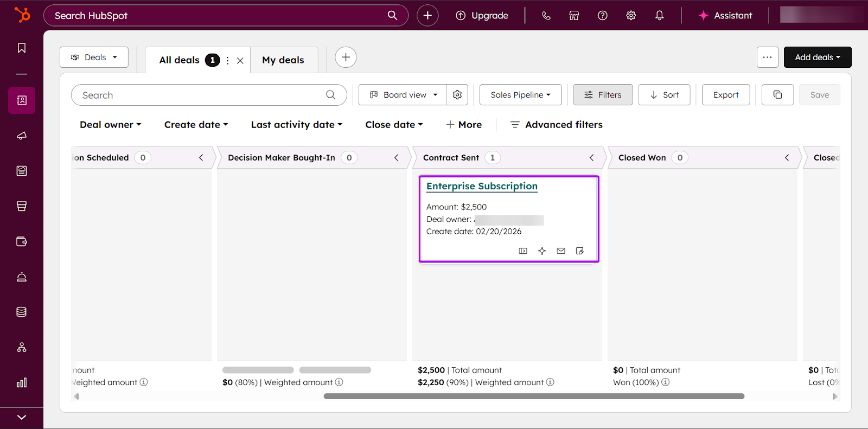Open the Board view dropdown
Image resolution: width=868 pixels, height=429 pixels.
[x=403, y=95]
